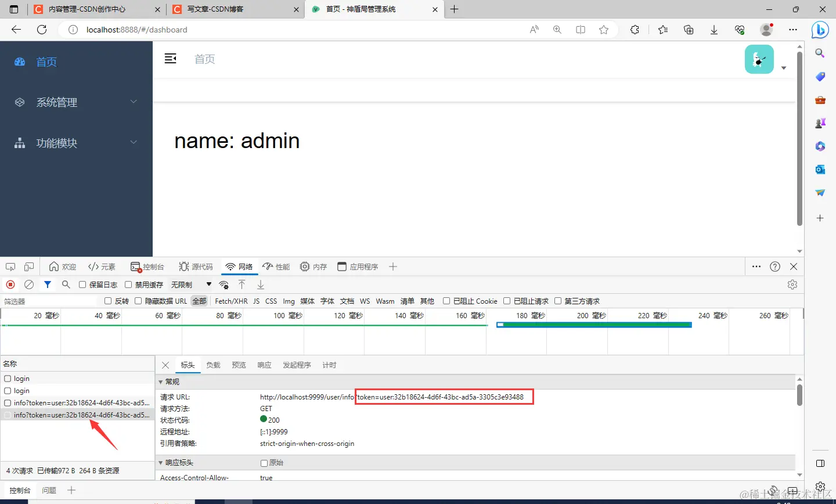Filter requests by JS type
Image resolution: width=836 pixels, height=504 pixels.
tap(256, 301)
